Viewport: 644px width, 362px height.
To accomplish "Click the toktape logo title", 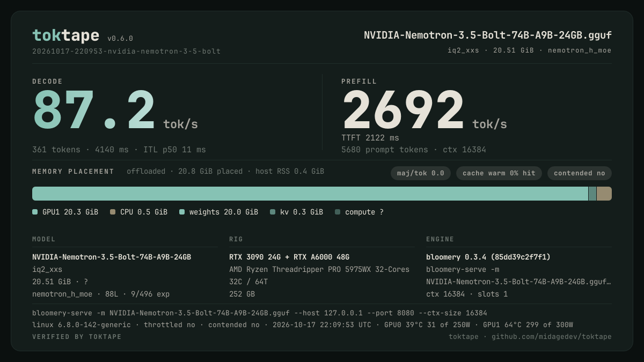I will [x=65, y=35].
